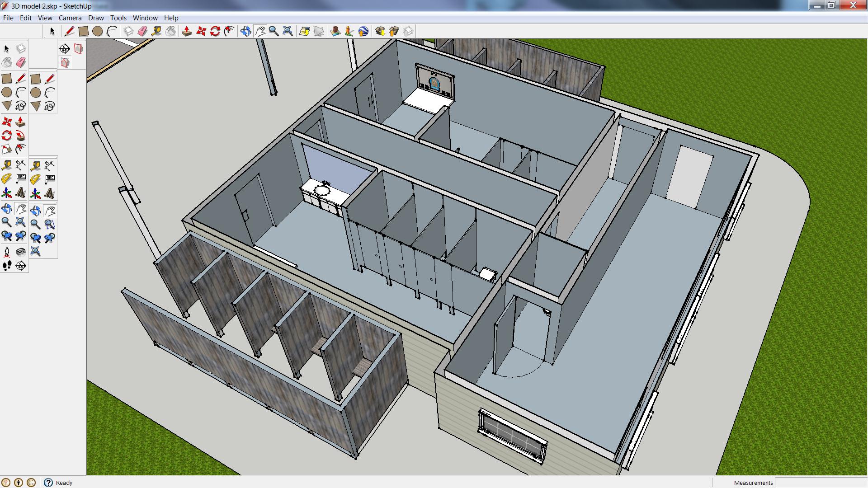Select the Orbit tool in top toolbar

pos(245,31)
